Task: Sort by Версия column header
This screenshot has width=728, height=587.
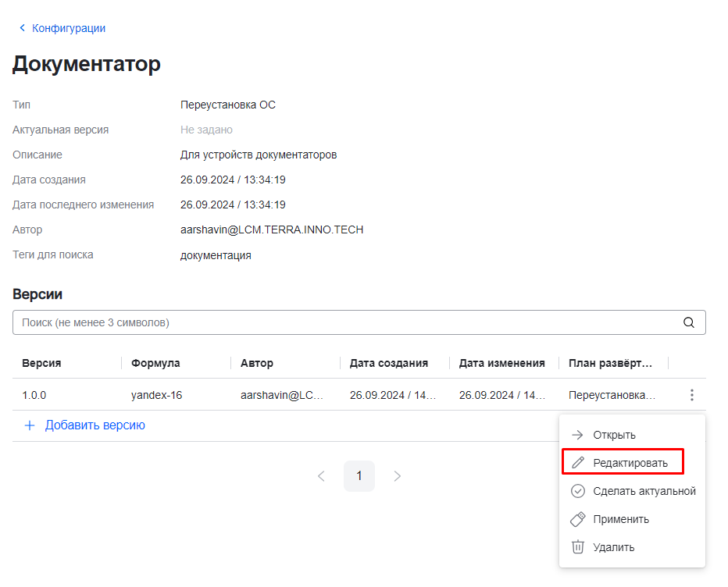Action: (41, 363)
